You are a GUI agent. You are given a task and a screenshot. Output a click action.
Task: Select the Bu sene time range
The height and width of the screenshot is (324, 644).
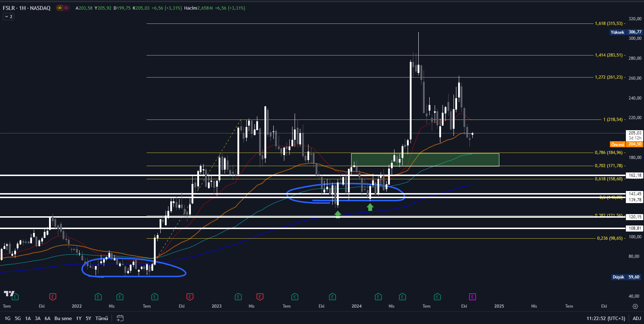click(x=63, y=318)
